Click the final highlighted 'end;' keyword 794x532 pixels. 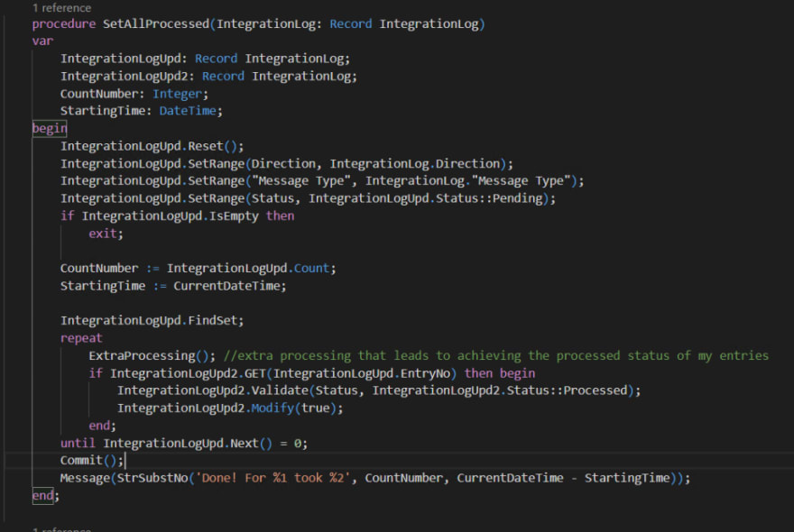(x=46, y=496)
